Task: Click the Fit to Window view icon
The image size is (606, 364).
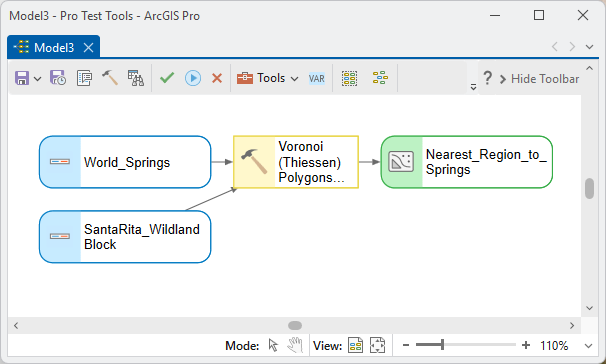Action: [378, 345]
